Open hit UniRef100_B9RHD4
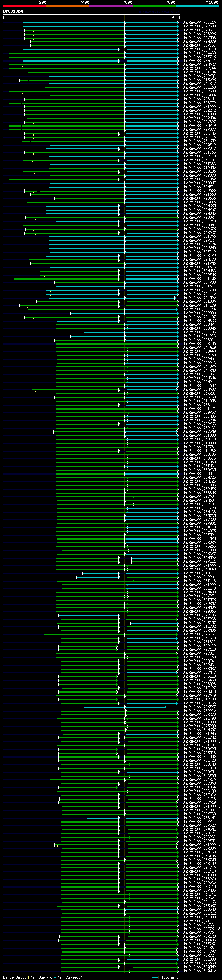The height and width of the screenshot is (980, 222). click(199, 118)
